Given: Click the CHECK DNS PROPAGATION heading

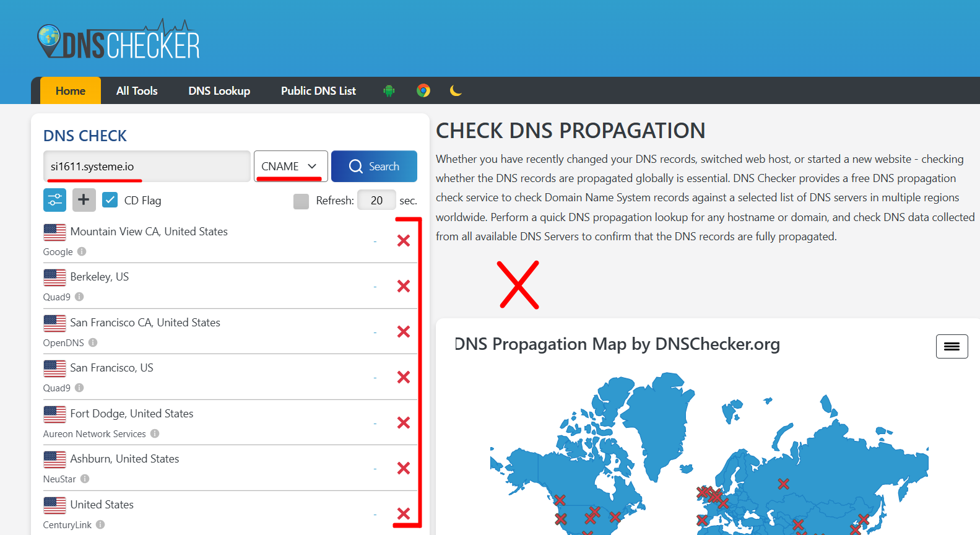Looking at the screenshot, I should [570, 131].
